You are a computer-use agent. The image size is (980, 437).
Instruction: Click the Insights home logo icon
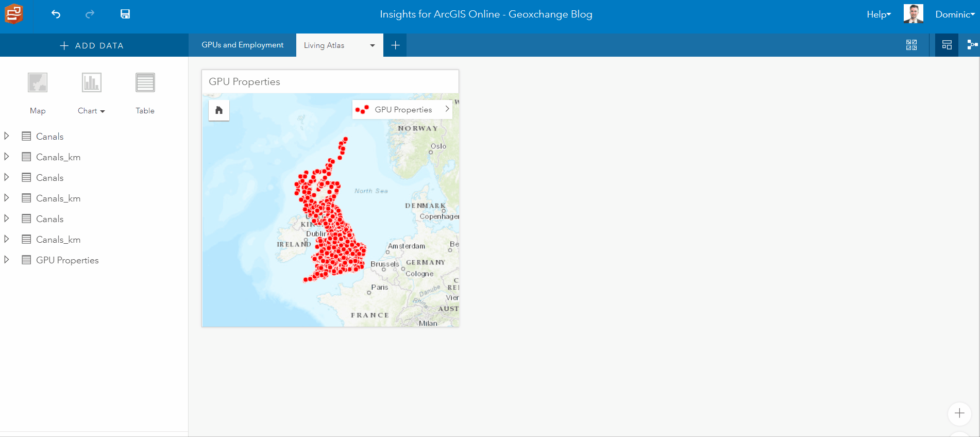[14, 14]
